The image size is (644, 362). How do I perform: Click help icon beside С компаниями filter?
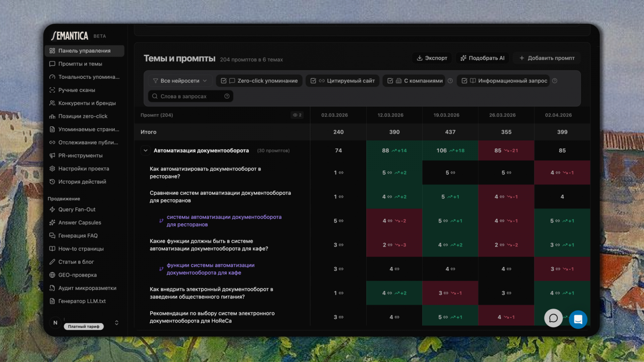click(450, 81)
